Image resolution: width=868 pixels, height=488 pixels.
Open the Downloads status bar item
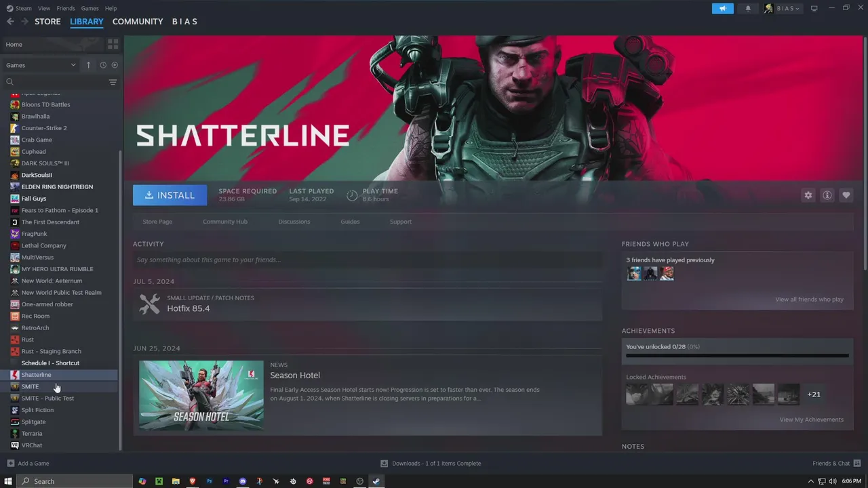tap(431, 464)
